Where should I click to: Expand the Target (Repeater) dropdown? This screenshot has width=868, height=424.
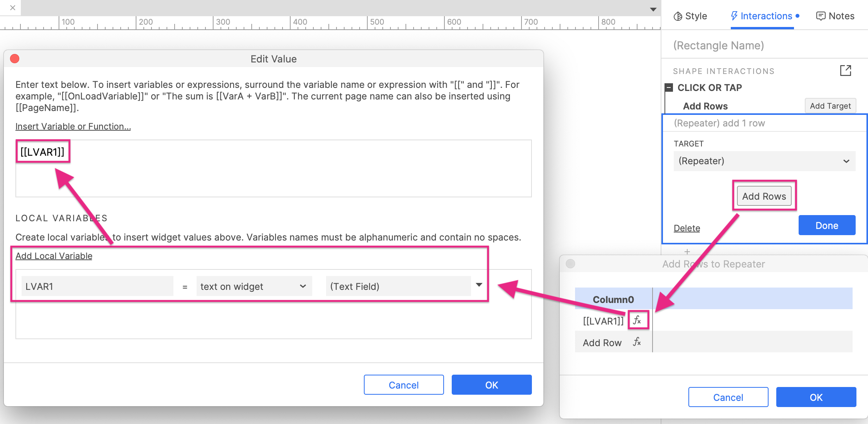(764, 161)
